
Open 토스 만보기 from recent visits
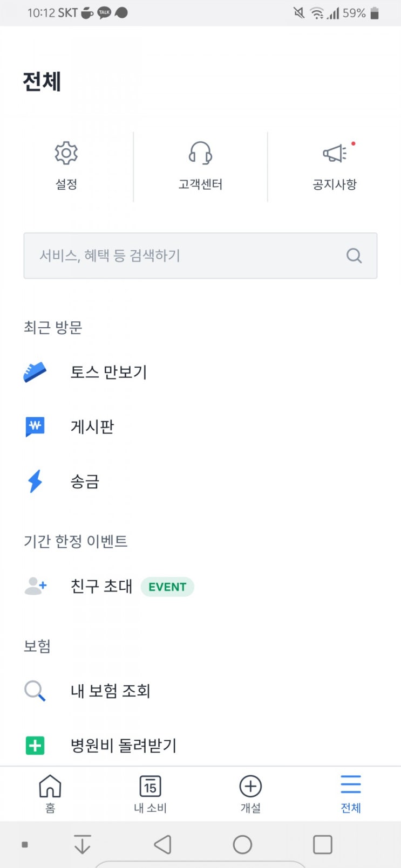108,372
